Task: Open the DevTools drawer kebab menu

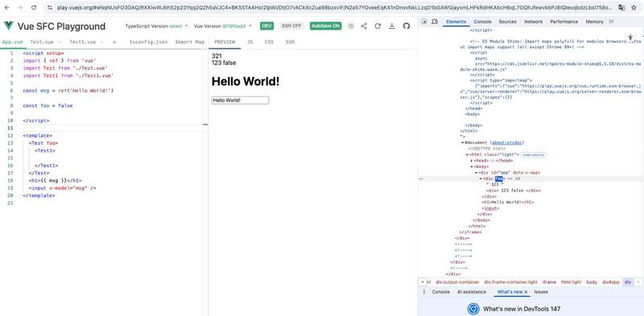Action: point(424,292)
